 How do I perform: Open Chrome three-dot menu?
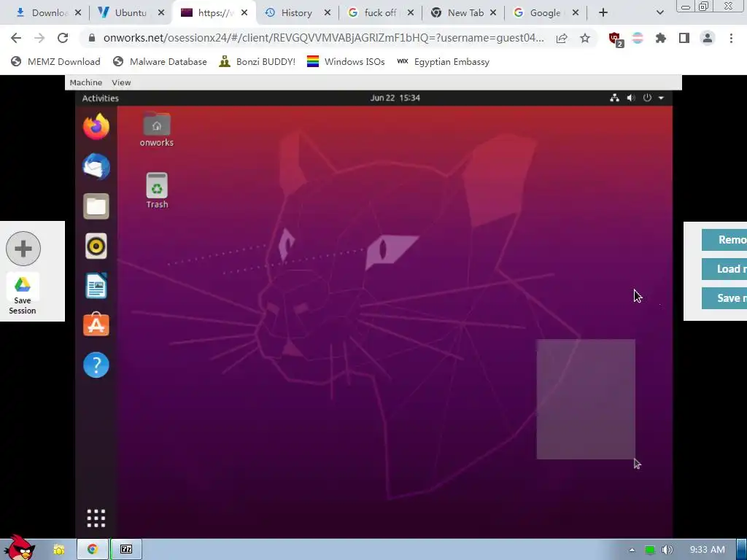pyautogui.click(x=731, y=38)
